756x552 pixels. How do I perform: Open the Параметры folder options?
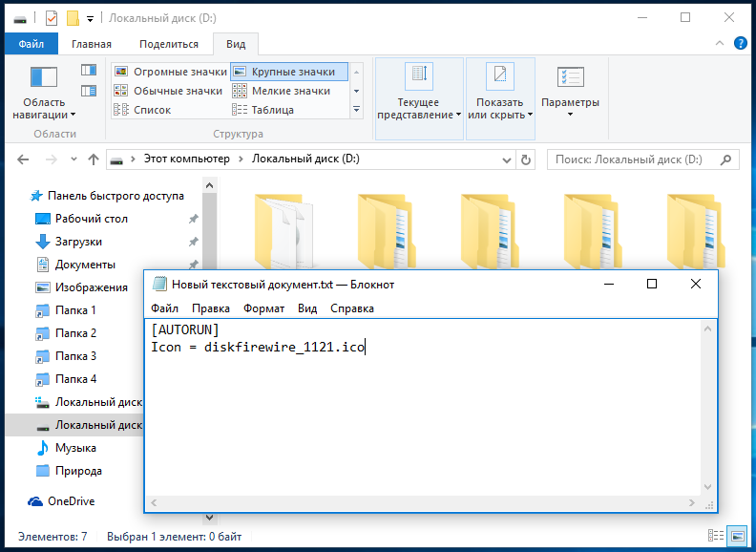[x=570, y=91]
